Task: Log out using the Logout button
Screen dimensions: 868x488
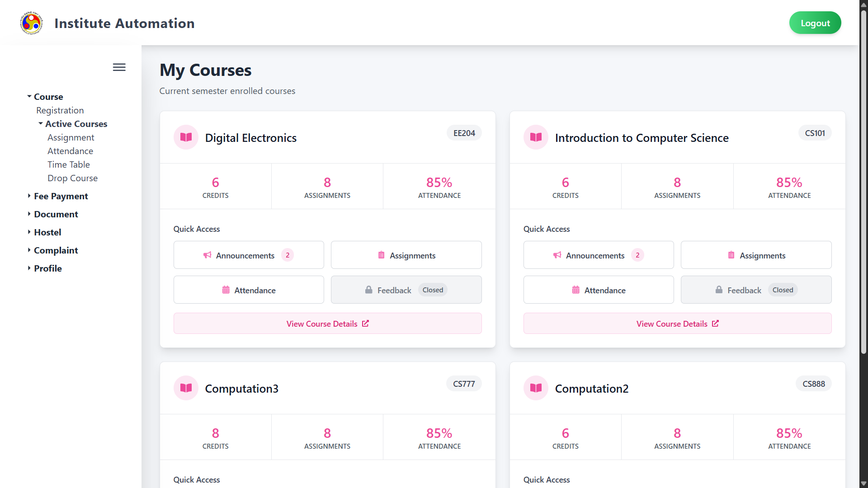Action: tap(815, 23)
